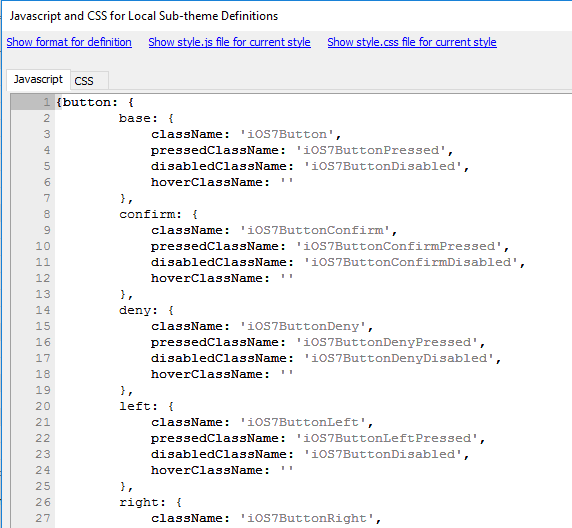
Task: Click line number 27 in the gutter
Action: click(x=43, y=518)
